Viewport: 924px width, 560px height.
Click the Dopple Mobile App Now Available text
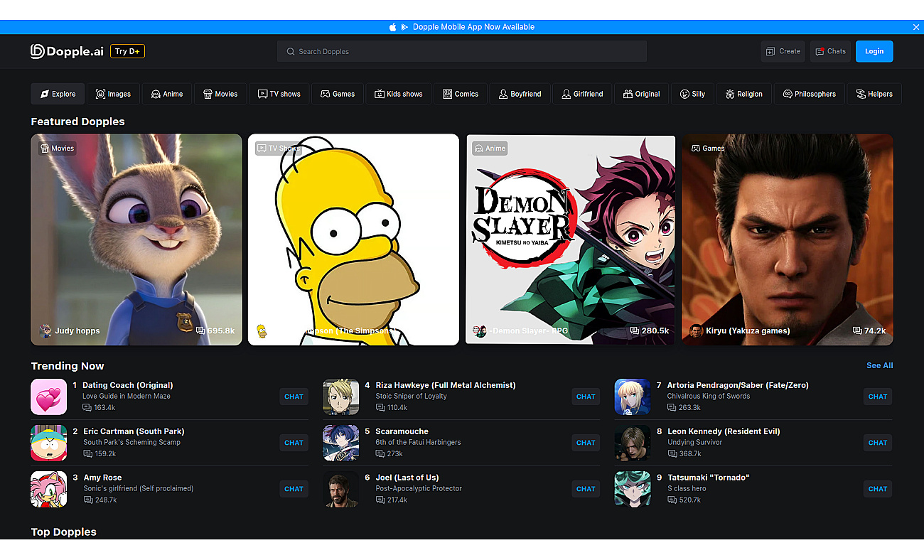[473, 27]
